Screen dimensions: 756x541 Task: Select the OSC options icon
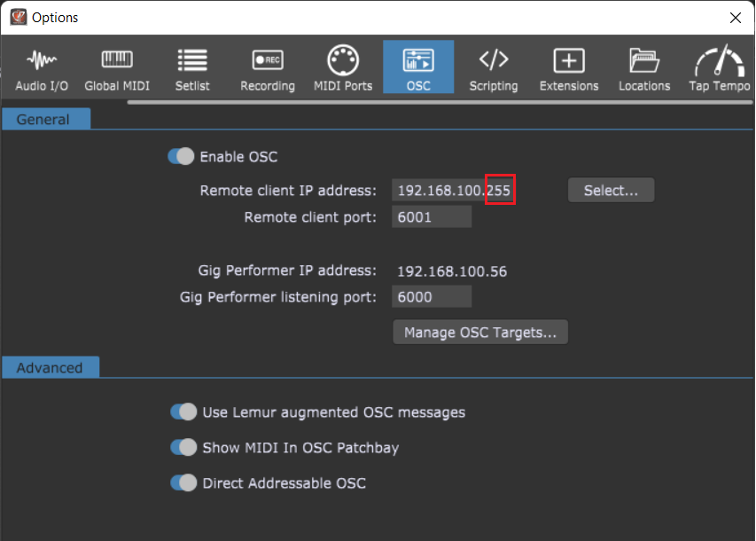point(418,67)
